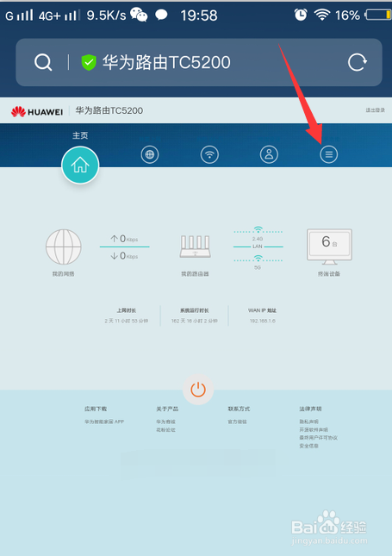This screenshot has height=556, width=392.
Task: Tap the battery indicator in status bar
Action: coord(378,15)
